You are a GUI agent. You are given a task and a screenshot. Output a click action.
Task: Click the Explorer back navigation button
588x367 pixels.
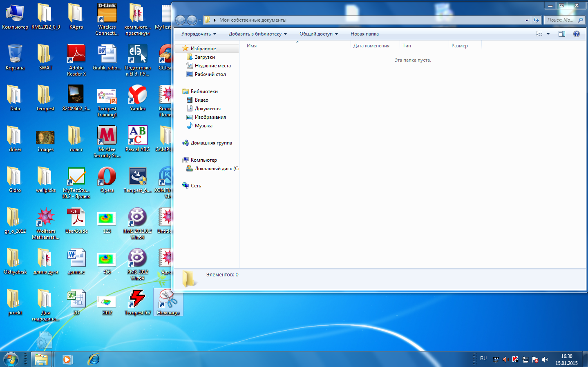pos(181,20)
